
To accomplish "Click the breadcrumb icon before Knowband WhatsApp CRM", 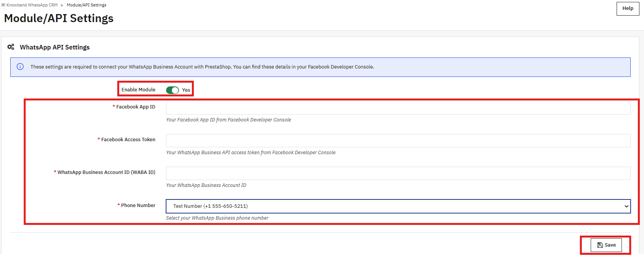I will [x=3, y=5].
